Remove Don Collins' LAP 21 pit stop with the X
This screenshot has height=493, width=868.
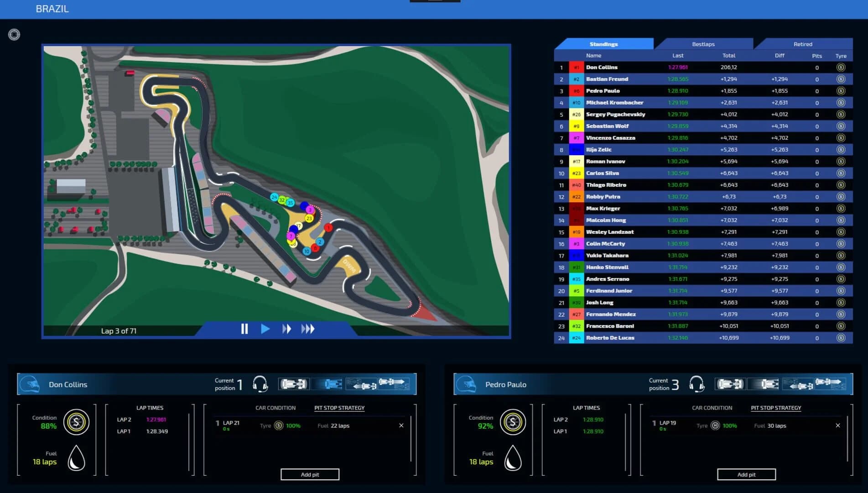pyautogui.click(x=401, y=425)
